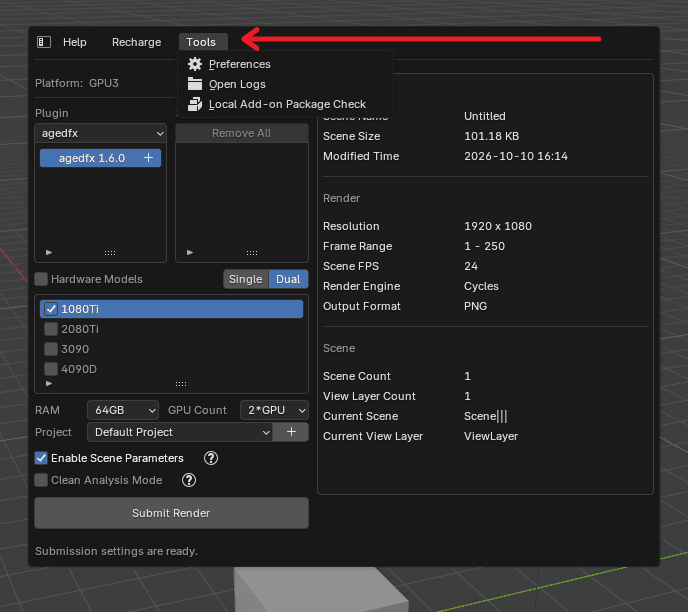
Task: Click the 1 - 250 frame range value
Action: point(484,246)
